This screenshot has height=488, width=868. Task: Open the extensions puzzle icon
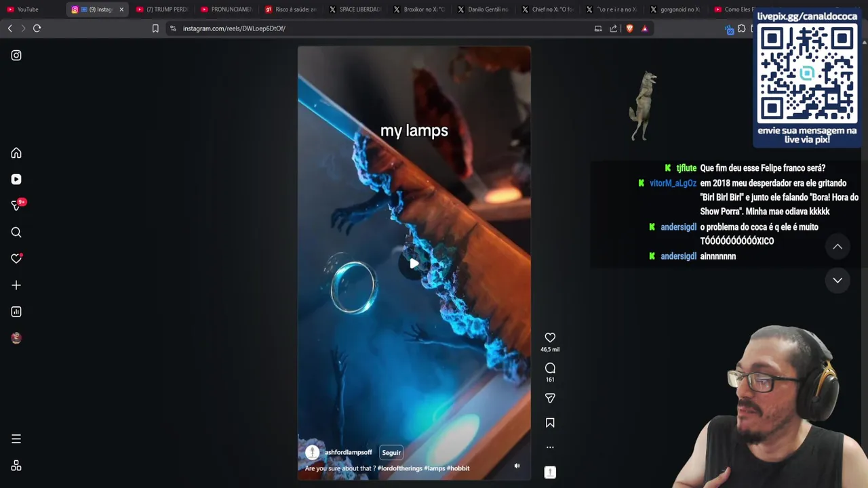[742, 28]
